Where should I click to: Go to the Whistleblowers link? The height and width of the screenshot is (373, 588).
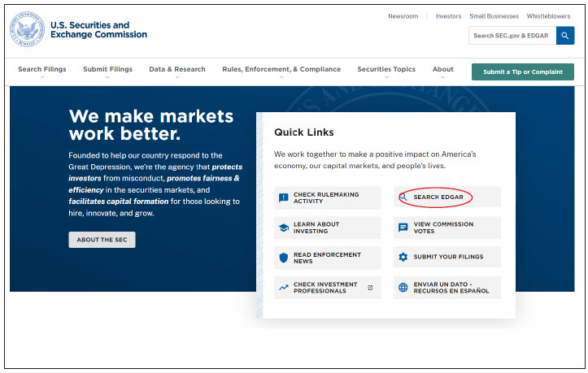(x=548, y=16)
